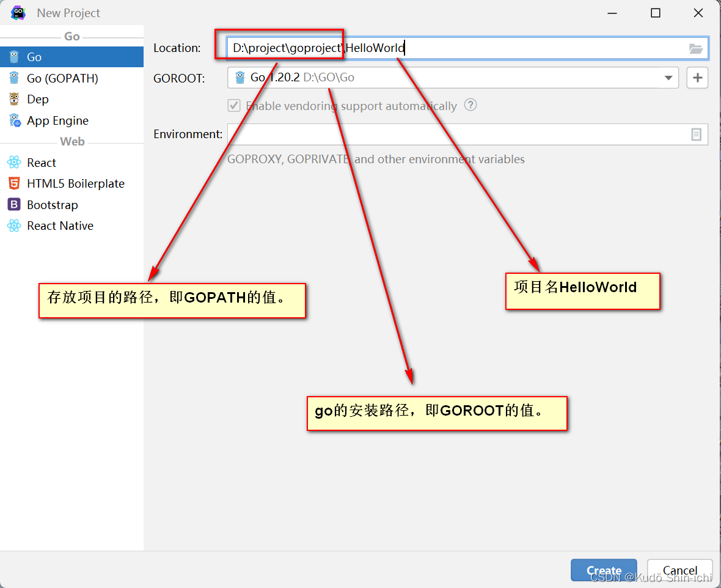The image size is (721, 588).
Task: Click the Dep gopher icon
Action: point(14,99)
